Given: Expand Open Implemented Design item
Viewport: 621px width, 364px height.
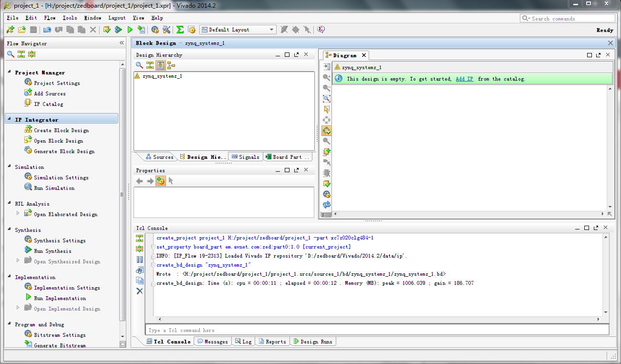Looking at the screenshot, I should tap(18, 308).
